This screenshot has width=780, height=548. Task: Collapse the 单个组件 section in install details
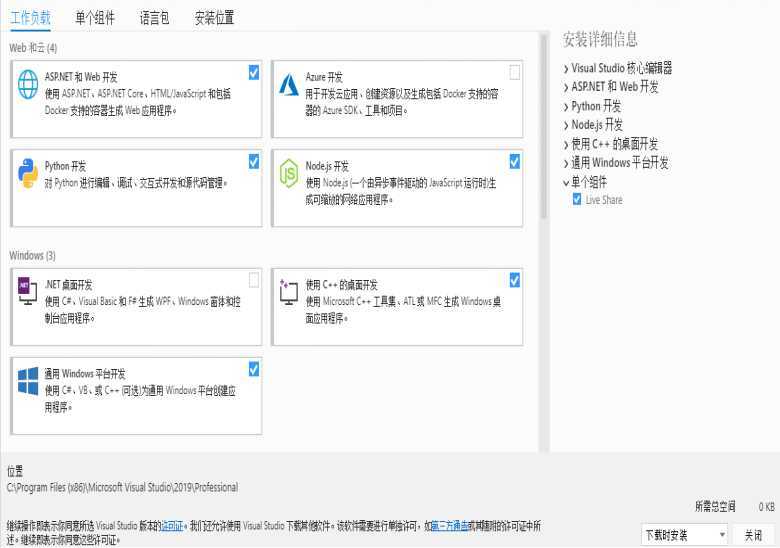click(x=566, y=183)
